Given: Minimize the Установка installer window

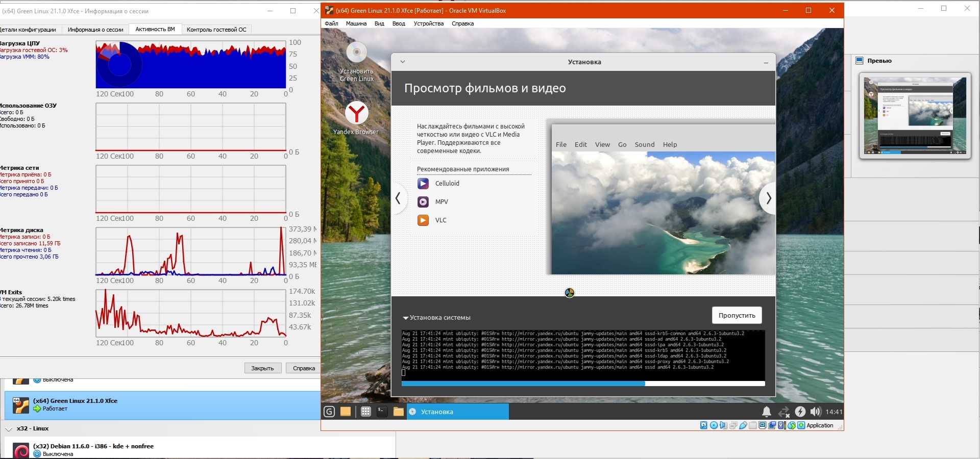Looking at the screenshot, I should click(x=766, y=62).
